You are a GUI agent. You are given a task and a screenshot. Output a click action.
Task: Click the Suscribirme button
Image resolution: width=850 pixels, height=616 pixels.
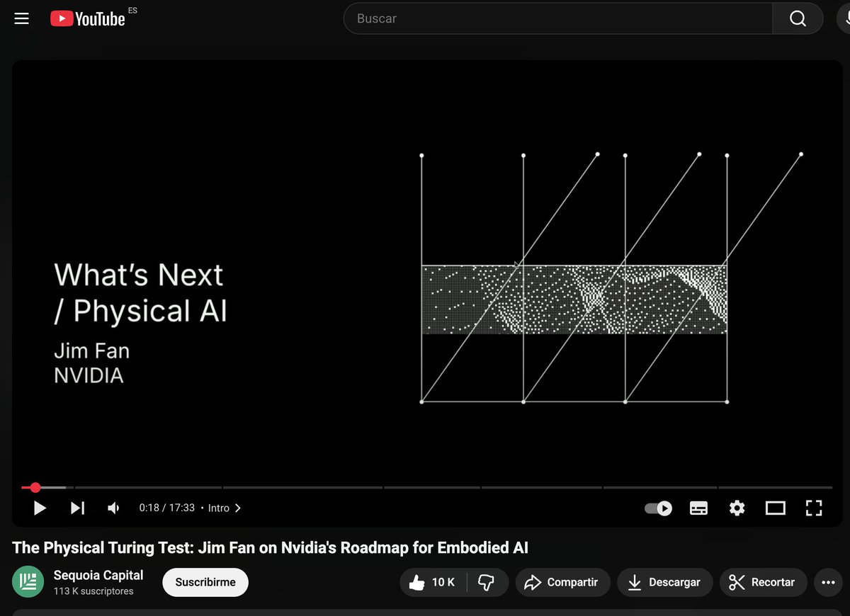tap(205, 582)
